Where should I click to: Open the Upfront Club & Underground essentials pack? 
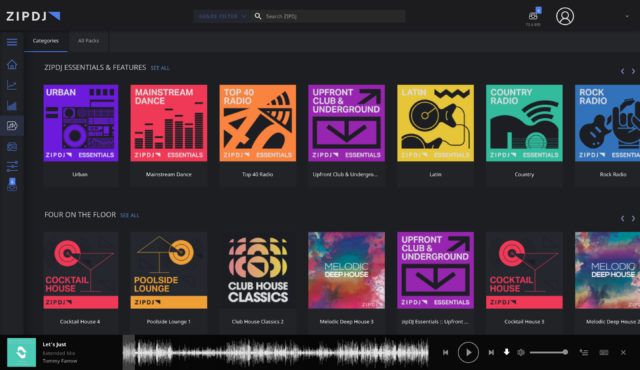(347, 123)
